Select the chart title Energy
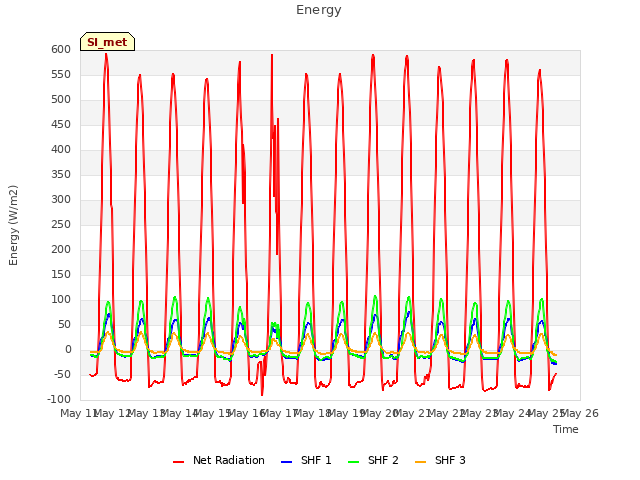Viewport: 640px width, 480px height. click(319, 10)
